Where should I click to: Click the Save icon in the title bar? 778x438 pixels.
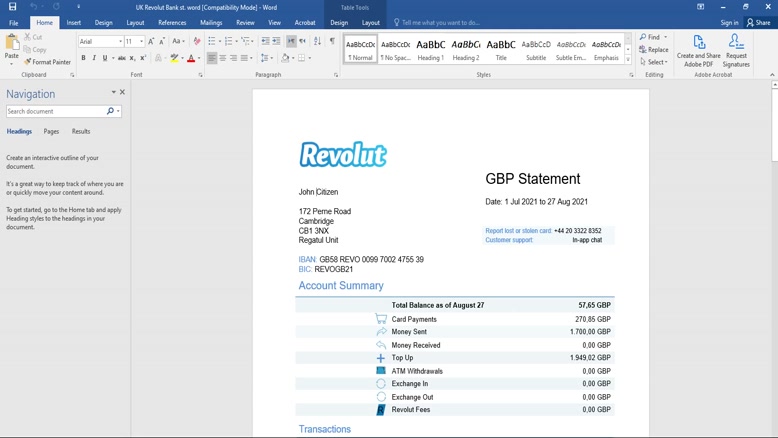12,6
